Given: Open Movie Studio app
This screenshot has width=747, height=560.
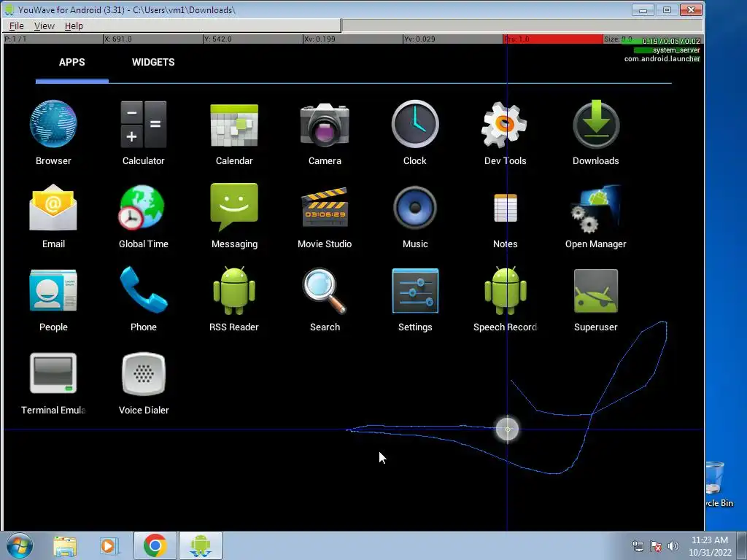Looking at the screenshot, I should (x=325, y=216).
